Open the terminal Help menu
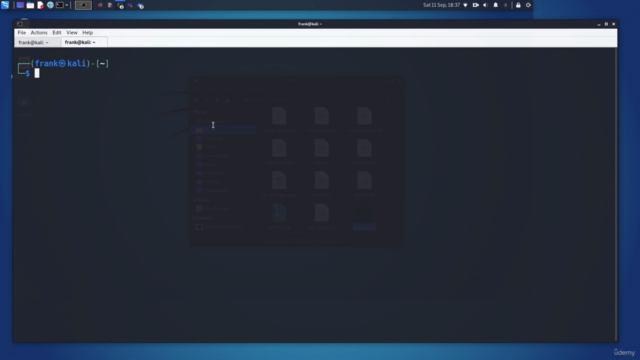Screen dimensions: 640x360 tap(87, 33)
